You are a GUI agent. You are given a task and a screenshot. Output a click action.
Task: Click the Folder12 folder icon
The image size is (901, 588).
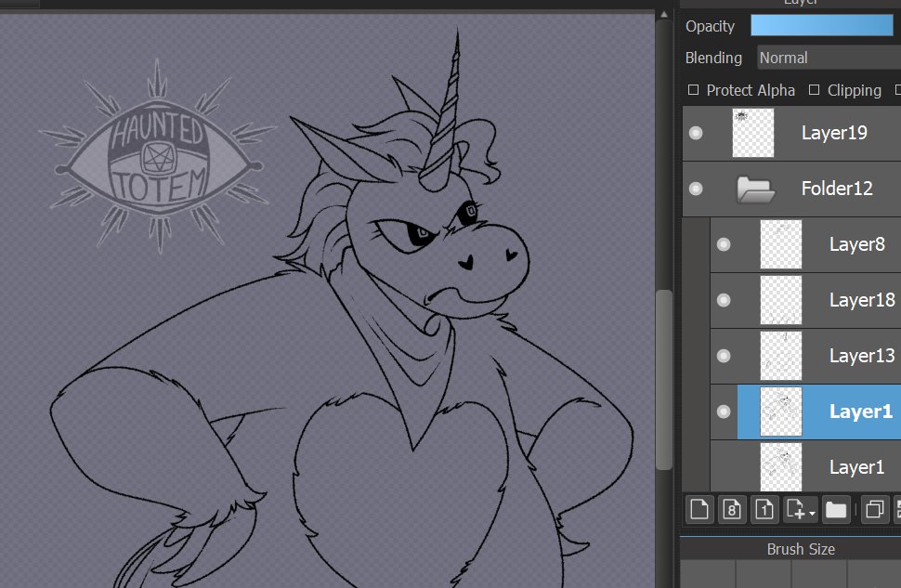(755, 189)
